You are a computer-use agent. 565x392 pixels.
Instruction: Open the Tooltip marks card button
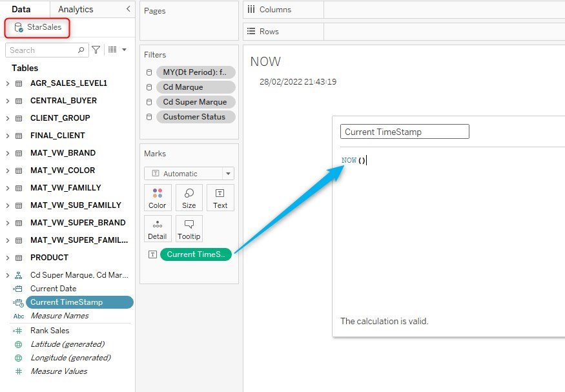189,229
